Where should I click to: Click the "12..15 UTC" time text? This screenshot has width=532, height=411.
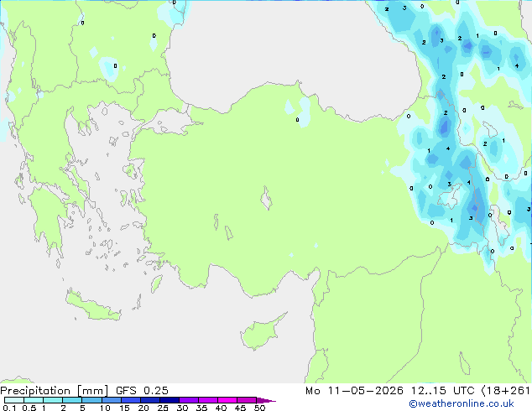(442, 391)
